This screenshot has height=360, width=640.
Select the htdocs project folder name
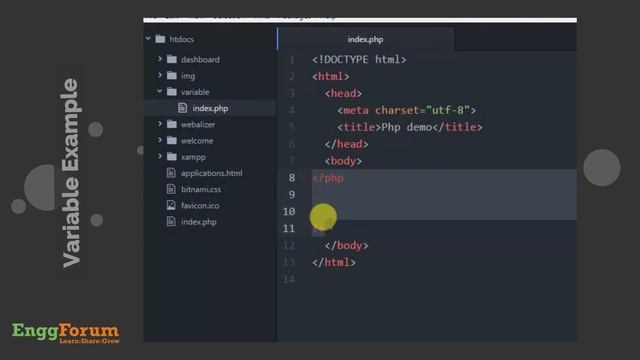(182, 39)
